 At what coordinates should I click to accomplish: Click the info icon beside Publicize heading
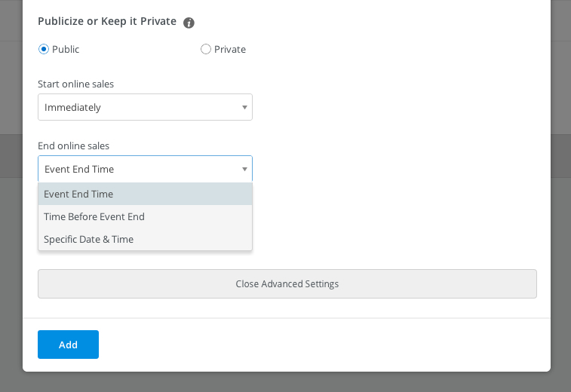click(x=189, y=23)
